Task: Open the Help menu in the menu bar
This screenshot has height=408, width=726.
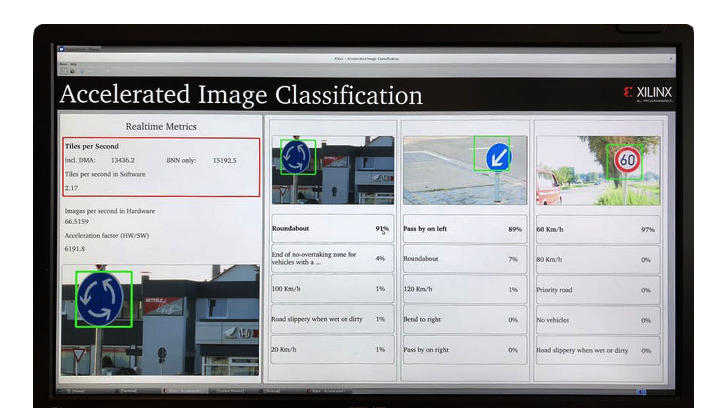Action: tap(73, 64)
